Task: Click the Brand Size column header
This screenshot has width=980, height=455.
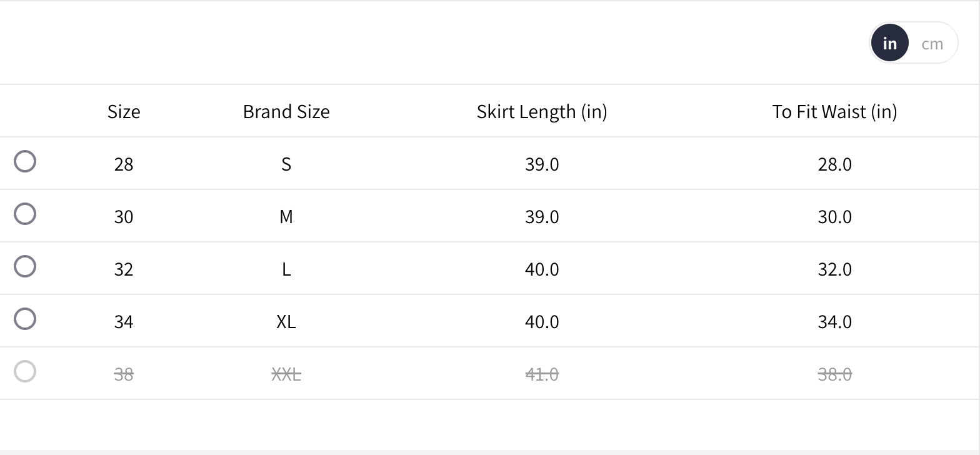Action: pyautogui.click(x=286, y=111)
